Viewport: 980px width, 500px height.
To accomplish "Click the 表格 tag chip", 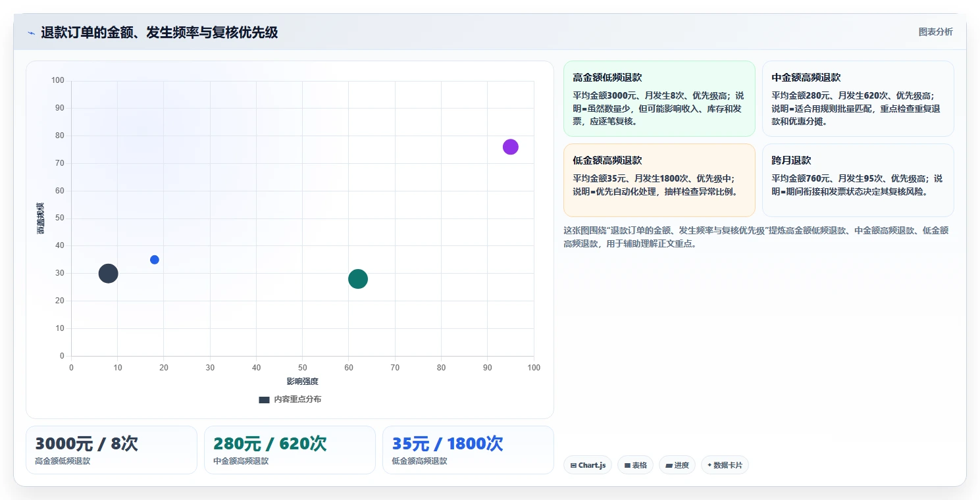I will (x=635, y=465).
